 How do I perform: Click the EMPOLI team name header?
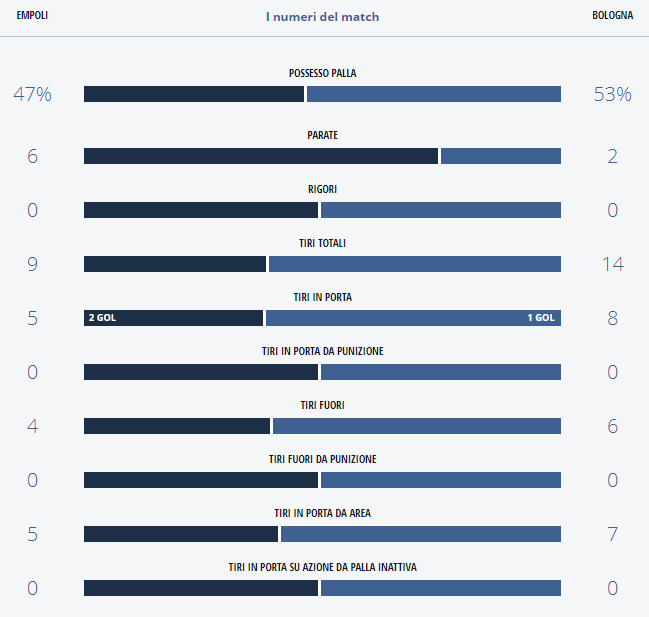pos(32,16)
